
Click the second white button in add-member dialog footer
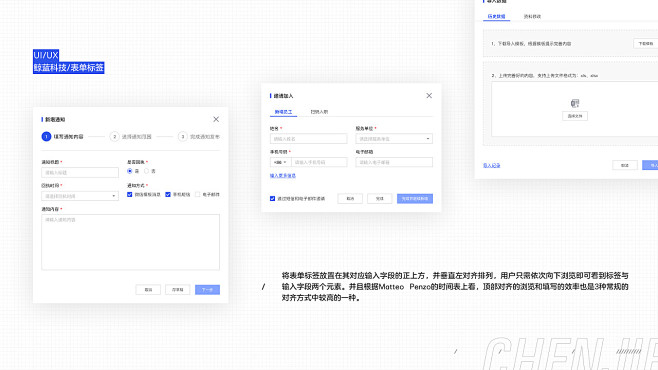pyautogui.click(x=380, y=198)
